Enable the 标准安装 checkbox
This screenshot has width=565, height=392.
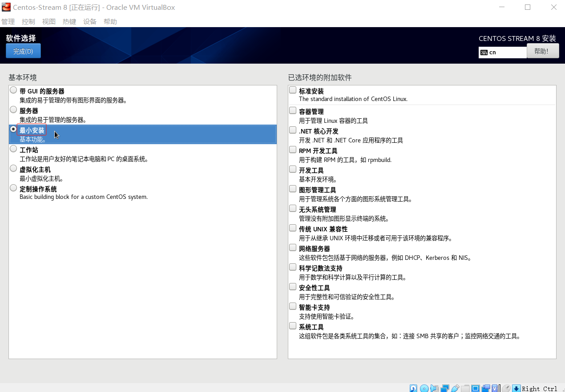pyautogui.click(x=293, y=90)
